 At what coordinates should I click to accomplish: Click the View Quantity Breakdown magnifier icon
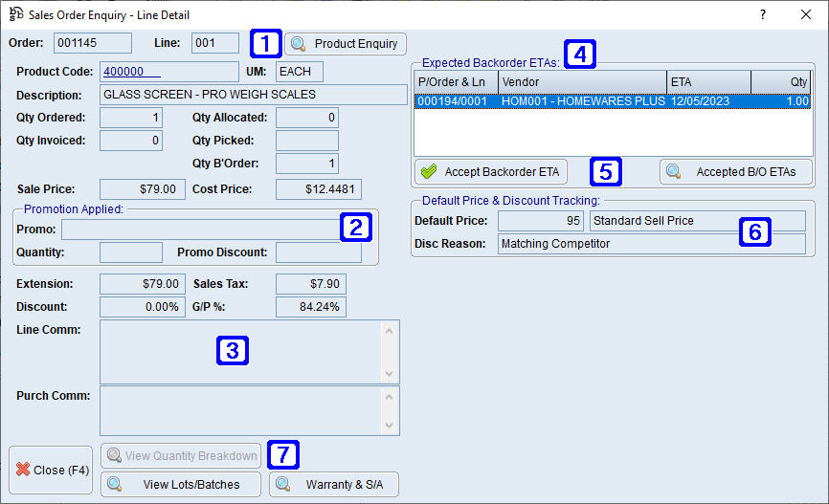coord(114,455)
